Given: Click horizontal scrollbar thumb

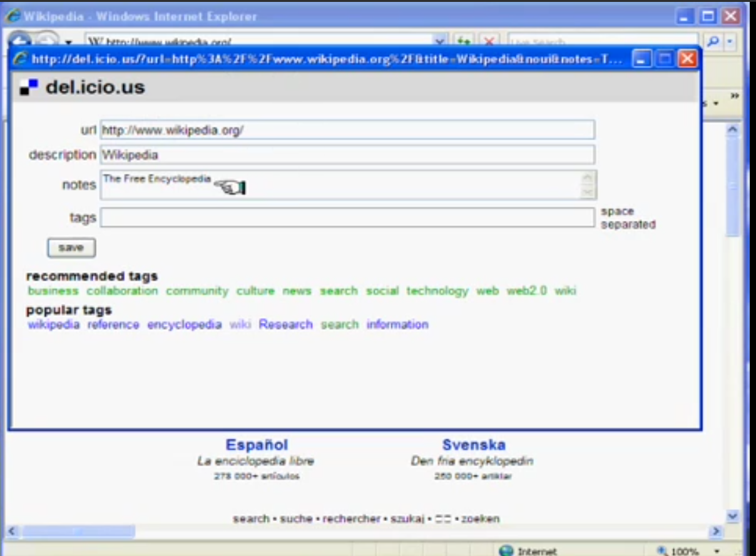Looking at the screenshot, I should (78, 531).
